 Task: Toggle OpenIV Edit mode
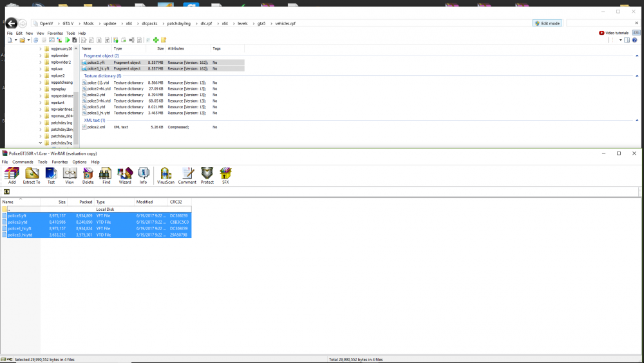547,23
